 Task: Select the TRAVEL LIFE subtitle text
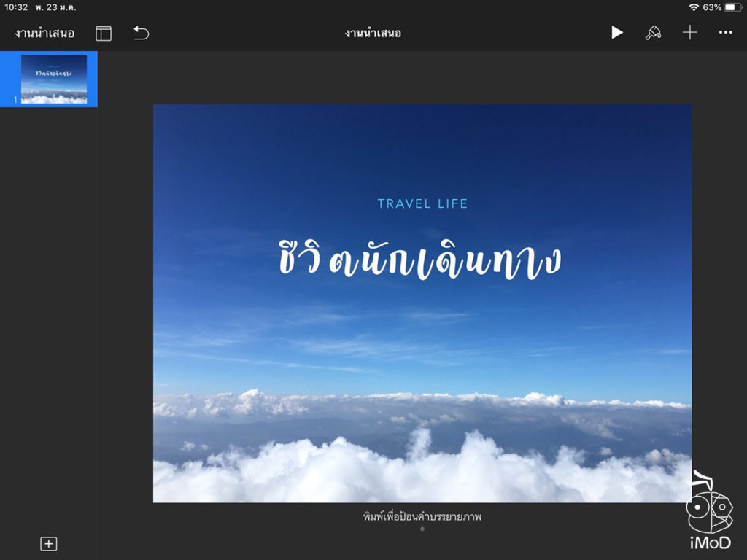pyautogui.click(x=422, y=203)
